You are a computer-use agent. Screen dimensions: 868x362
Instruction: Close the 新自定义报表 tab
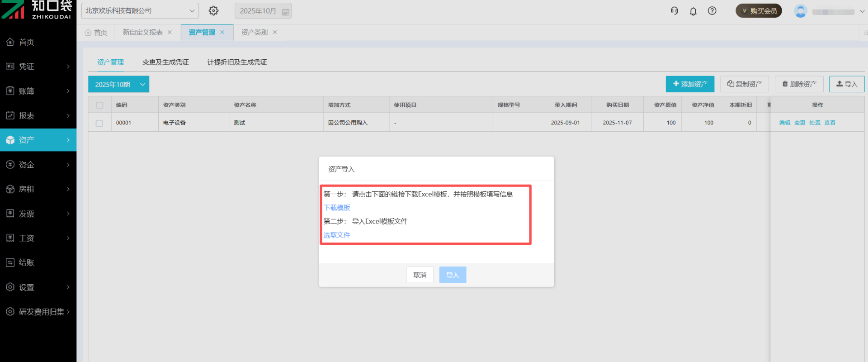point(170,32)
